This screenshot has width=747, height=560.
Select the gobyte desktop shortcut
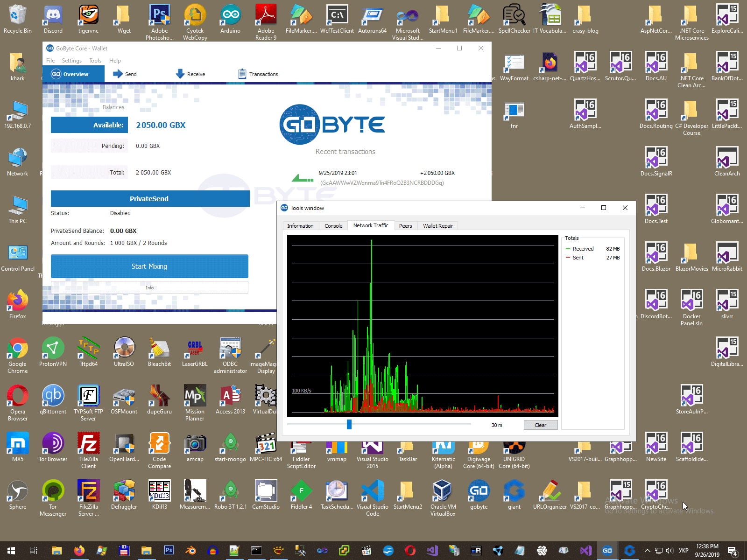click(479, 495)
